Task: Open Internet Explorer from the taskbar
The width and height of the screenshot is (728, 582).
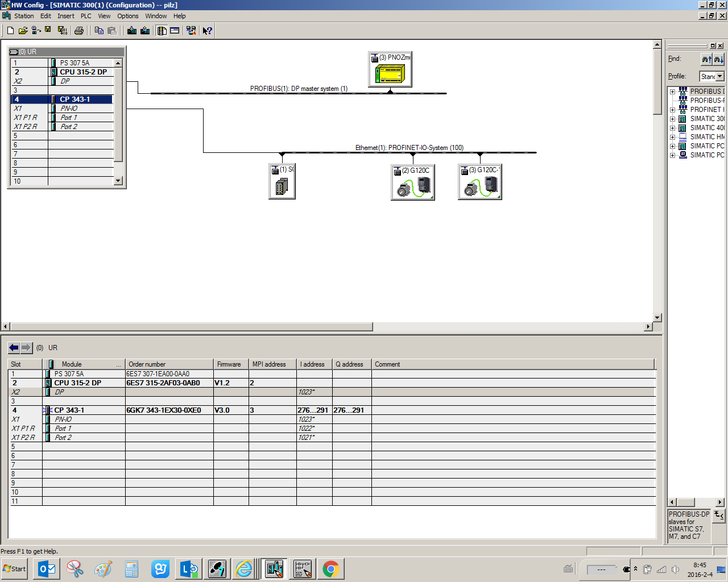Action: coord(244,569)
